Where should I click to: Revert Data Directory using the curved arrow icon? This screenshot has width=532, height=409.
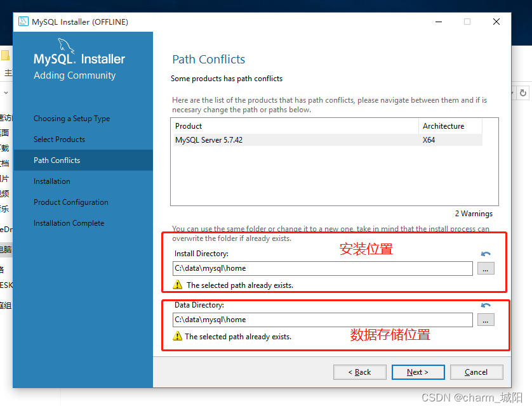[486, 305]
